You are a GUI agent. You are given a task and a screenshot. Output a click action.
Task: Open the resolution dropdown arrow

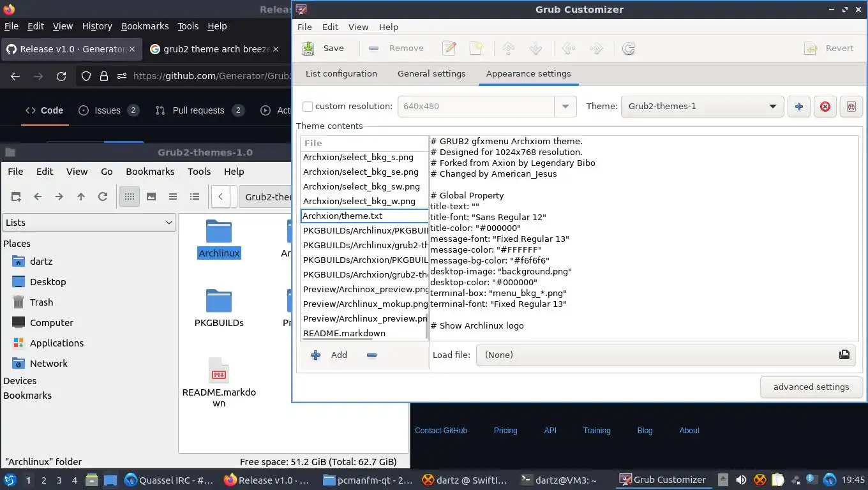565,107
